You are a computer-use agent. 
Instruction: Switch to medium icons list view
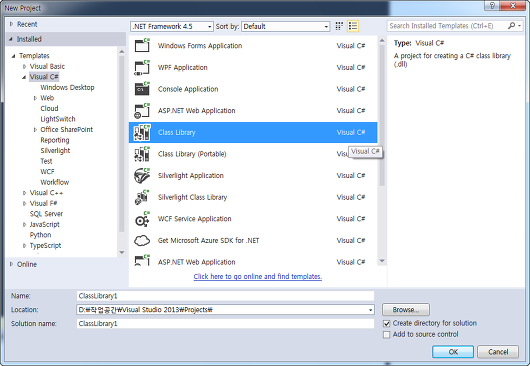[x=353, y=26]
